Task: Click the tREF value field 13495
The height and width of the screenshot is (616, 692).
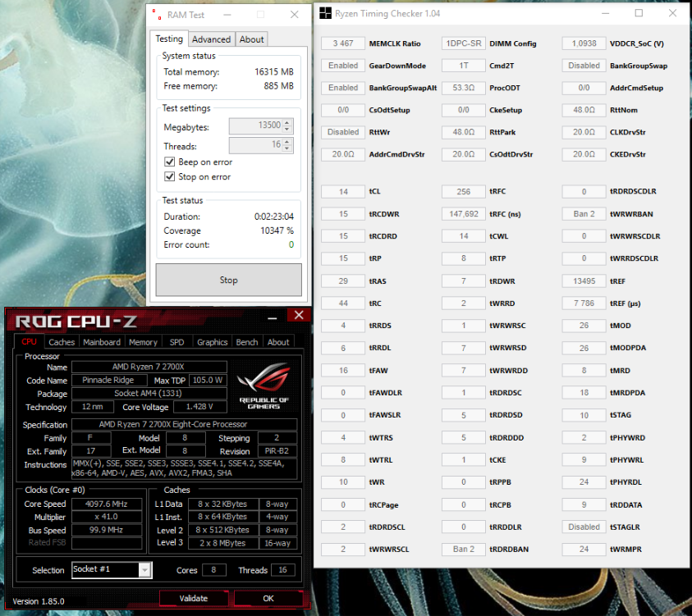Action: 584,281
